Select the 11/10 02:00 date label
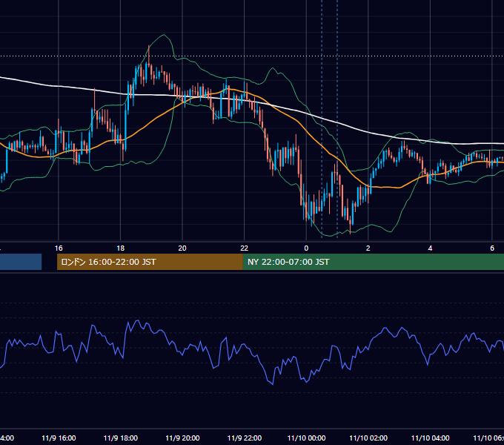This screenshot has width=504, height=445. [368, 438]
